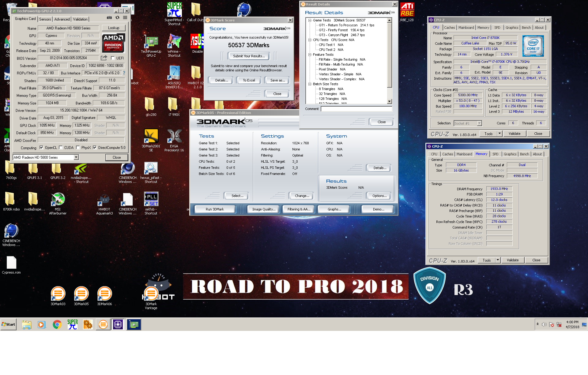
Task: Collapse the Batch Size Tests tree node
Action: 310,84
